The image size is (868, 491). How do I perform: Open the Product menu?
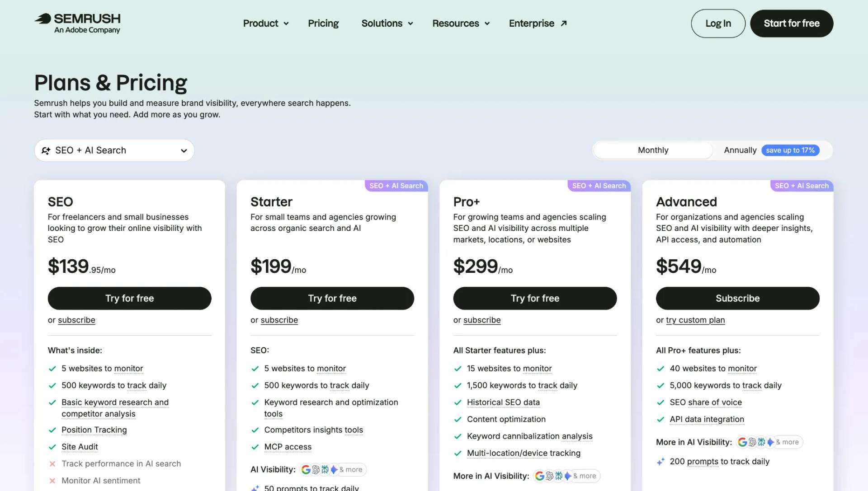266,23
